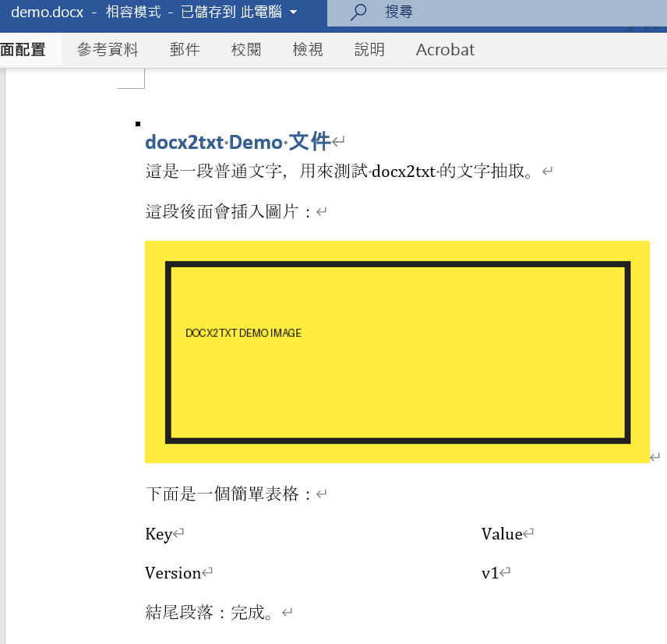667x644 pixels.
Task: Place cursor in the Key table cell
Action: [159, 534]
